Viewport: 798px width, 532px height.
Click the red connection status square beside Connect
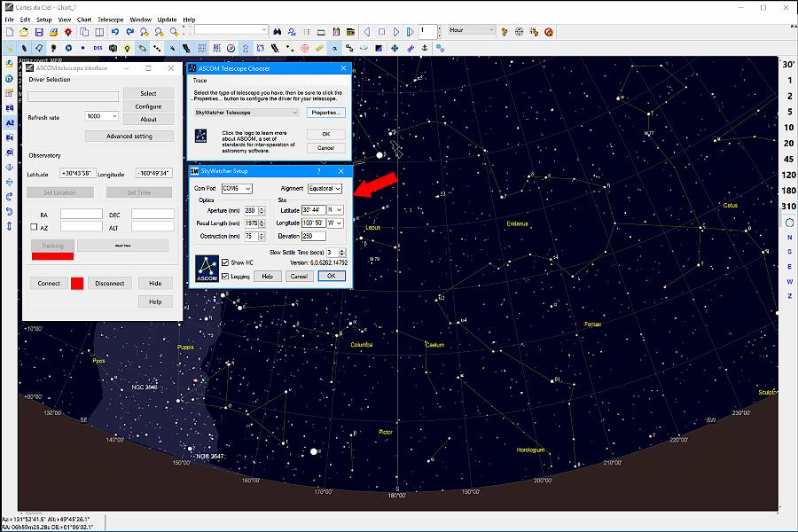point(77,284)
